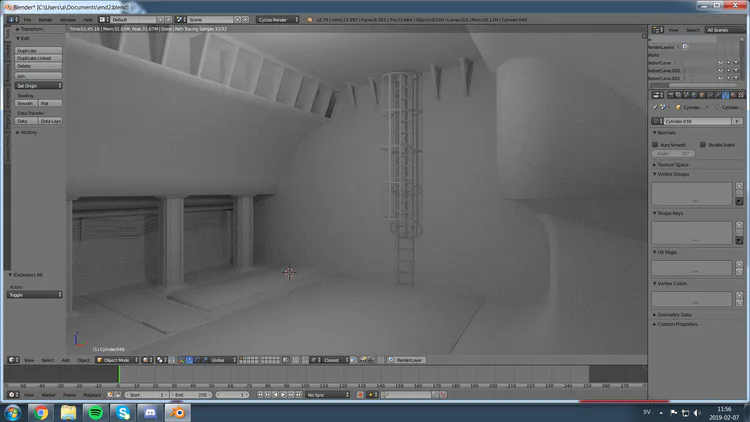Toggle the 3D manipulator axes icon

pos(181,360)
